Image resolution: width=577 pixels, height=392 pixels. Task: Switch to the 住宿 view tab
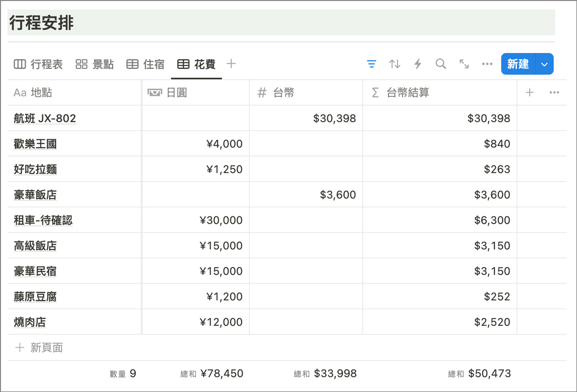(146, 64)
